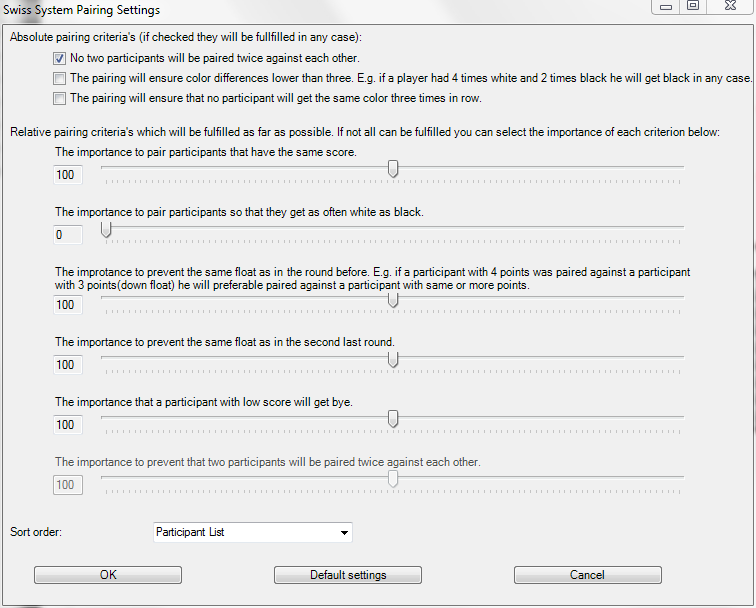
Task: Click the low score bye slider thumb
Action: tap(393, 419)
